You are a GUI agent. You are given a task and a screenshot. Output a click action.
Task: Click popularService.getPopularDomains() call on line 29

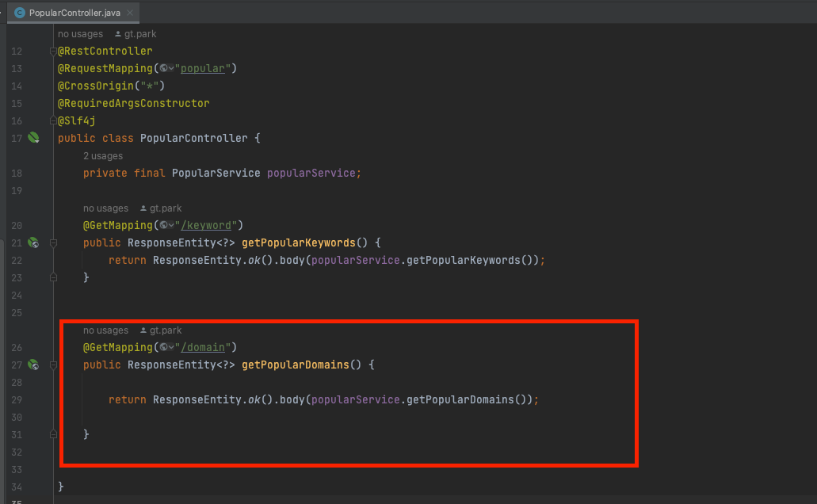point(419,399)
